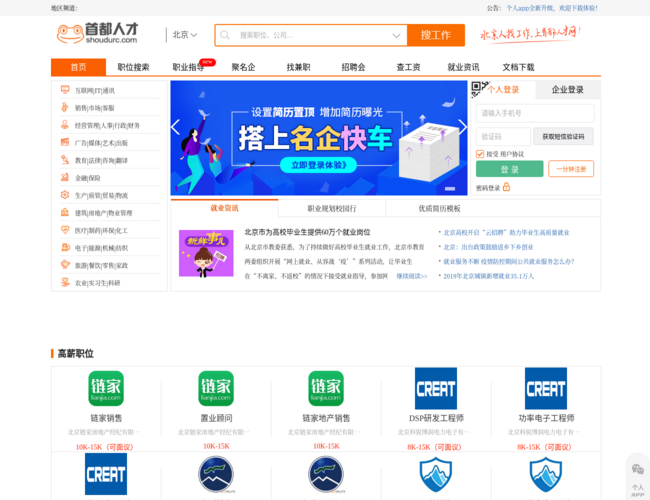Focus the 请输入手机号 phone field
The height and width of the screenshot is (500, 650).
point(535,113)
